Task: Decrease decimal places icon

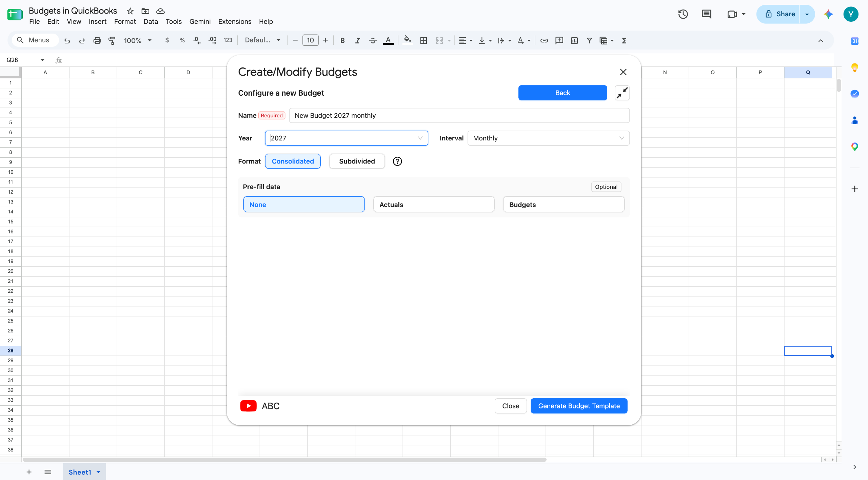Action: click(x=197, y=40)
